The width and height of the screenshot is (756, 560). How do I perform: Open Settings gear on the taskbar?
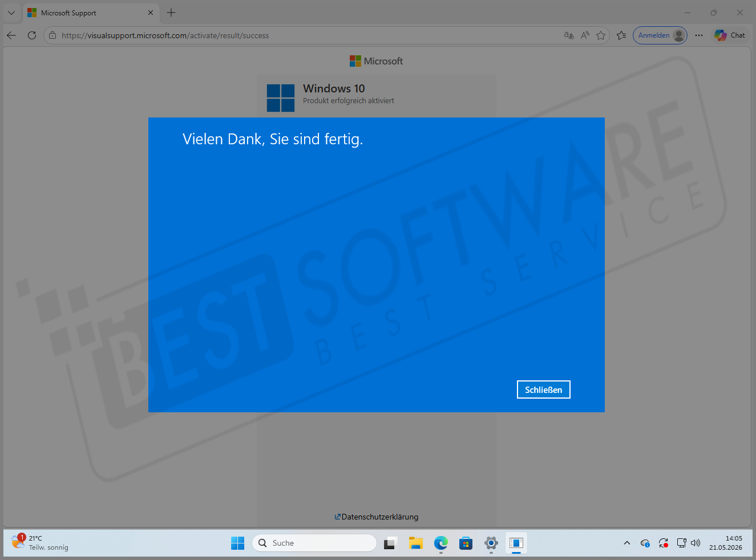491,543
